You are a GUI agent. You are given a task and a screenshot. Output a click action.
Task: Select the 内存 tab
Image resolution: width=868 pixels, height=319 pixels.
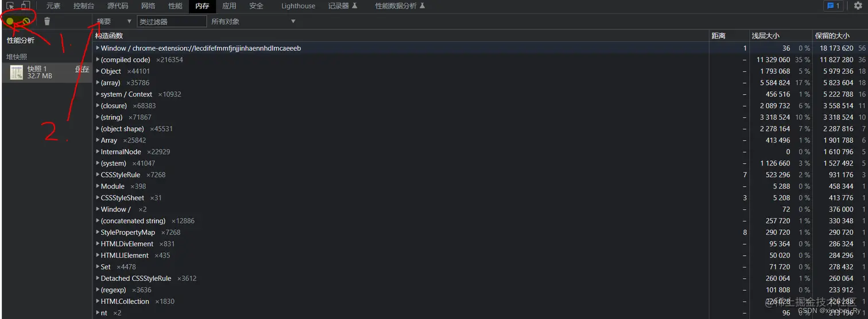202,6
